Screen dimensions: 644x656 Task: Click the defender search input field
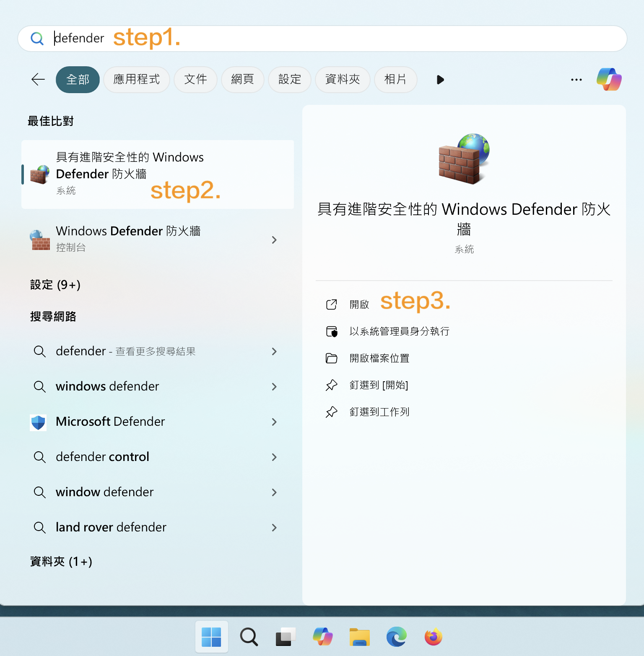click(x=335, y=39)
